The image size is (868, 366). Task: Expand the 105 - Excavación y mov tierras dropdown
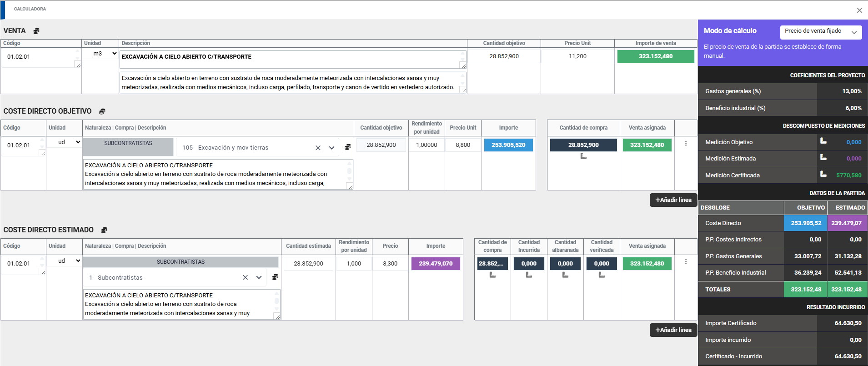point(331,148)
